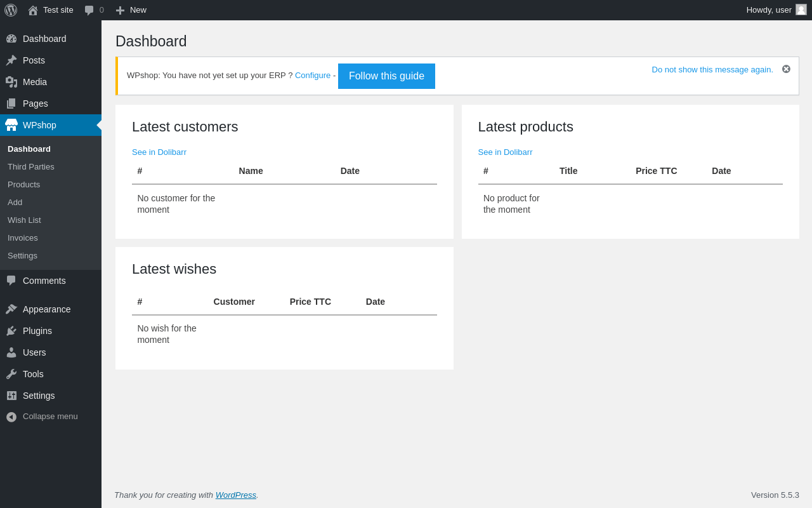This screenshot has width=812, height=508.
Task: Click the Date header in Latest customers table
Action: 350,171
